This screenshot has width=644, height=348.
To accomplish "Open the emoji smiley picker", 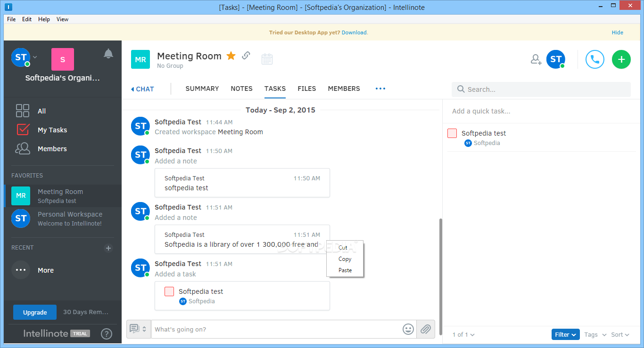I will [x=408, y=329].
